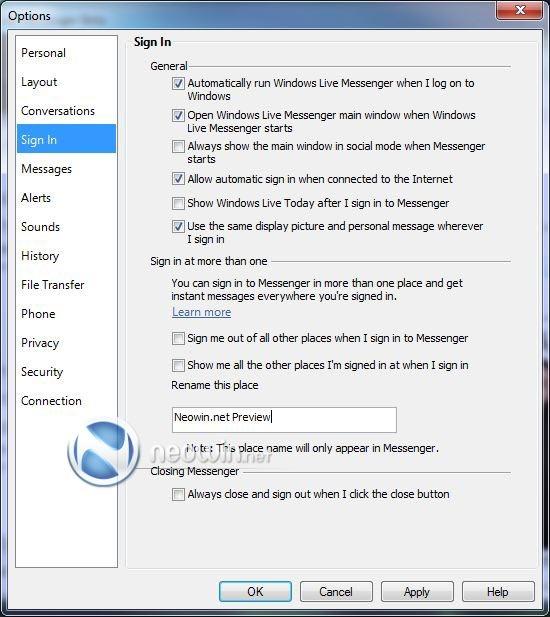Confirm settings with the OK button
The height and width of the screenshot is (617, 550).
click(255, 591)
